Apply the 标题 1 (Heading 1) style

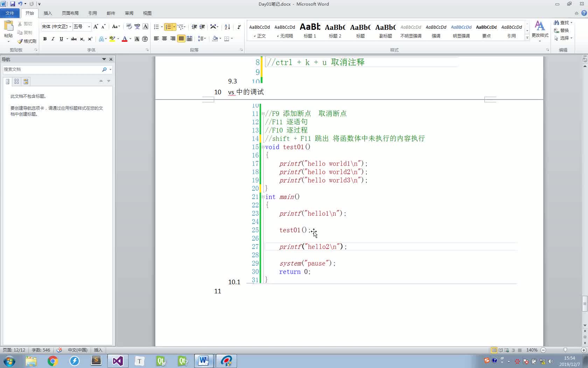coord(310,31)
